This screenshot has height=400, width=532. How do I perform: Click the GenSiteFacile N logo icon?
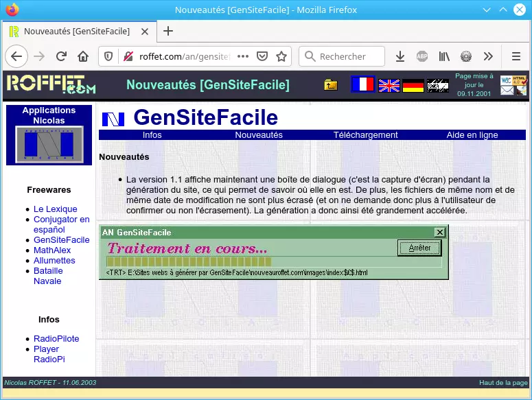tap(113, 119)
